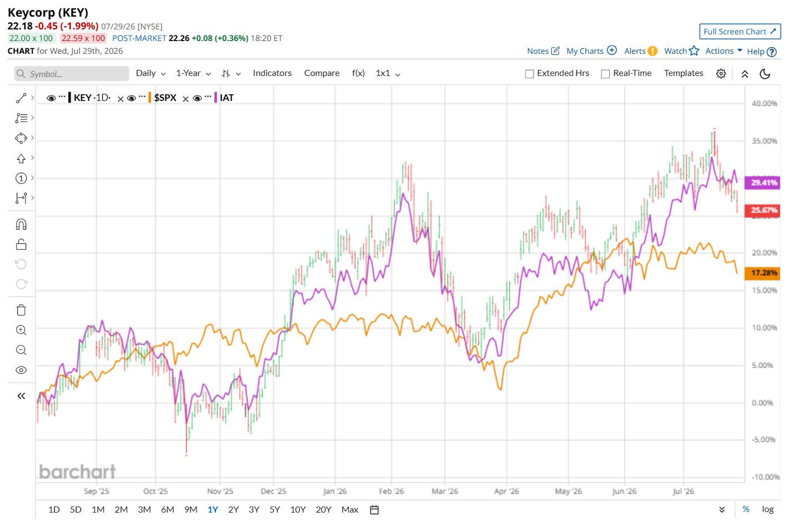The image size is (799, 532).
Task: Toggle logarithmic scale
Action: 767,509
